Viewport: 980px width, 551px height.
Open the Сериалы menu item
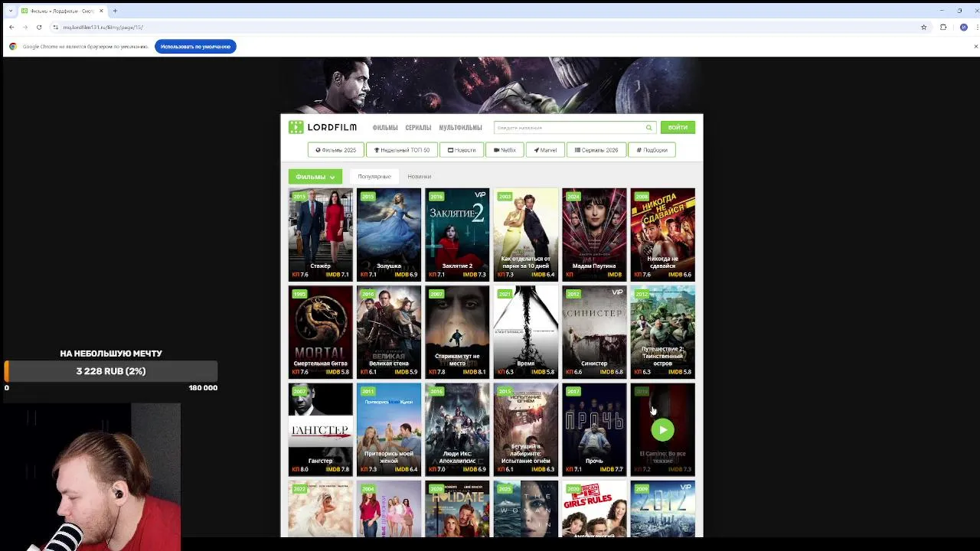(x=418, y=128)
